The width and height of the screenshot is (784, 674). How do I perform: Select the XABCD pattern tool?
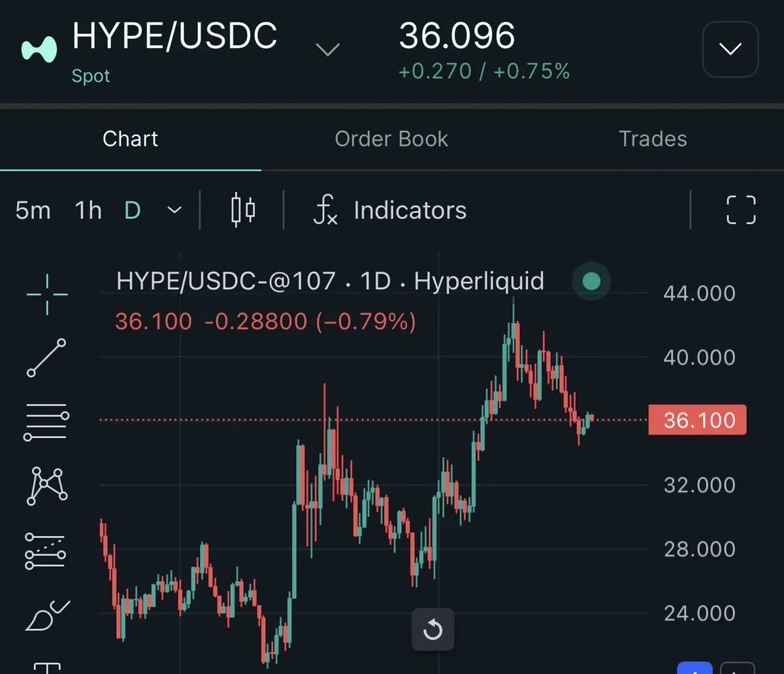47,486
